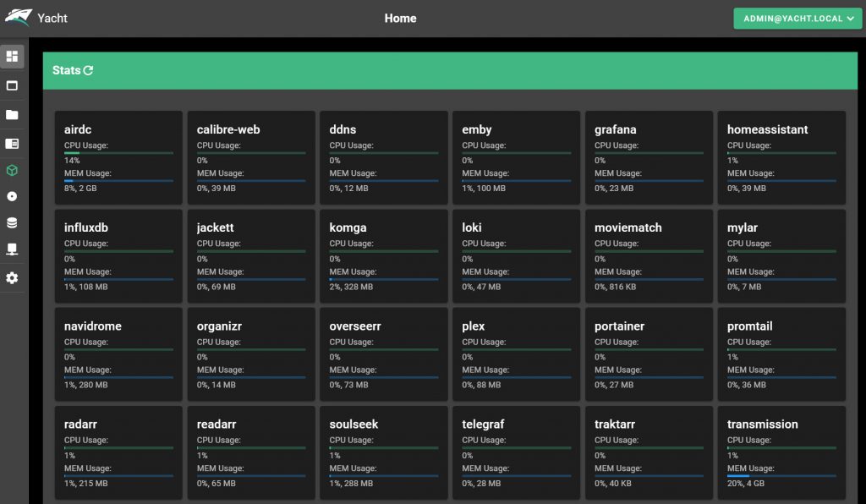The image size is (866, 504).
Task: Click the '1%, 288 MB' memory value
Action: pyautogui.click(x=351, y=483)
